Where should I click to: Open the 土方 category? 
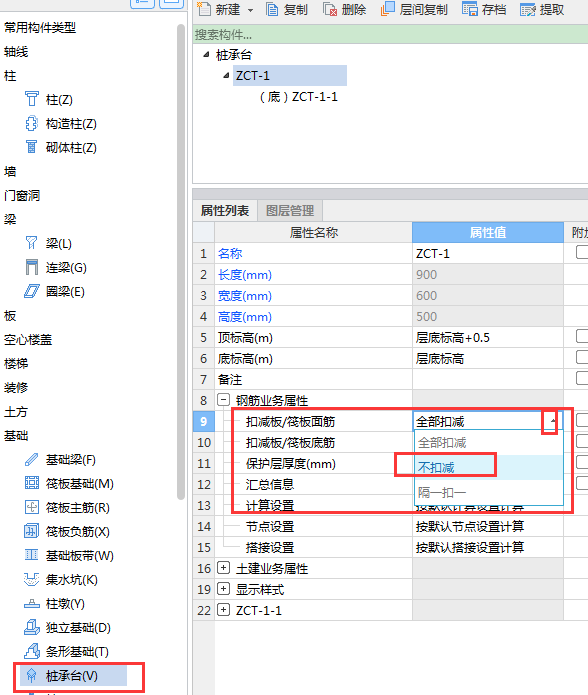coord(16,412)
